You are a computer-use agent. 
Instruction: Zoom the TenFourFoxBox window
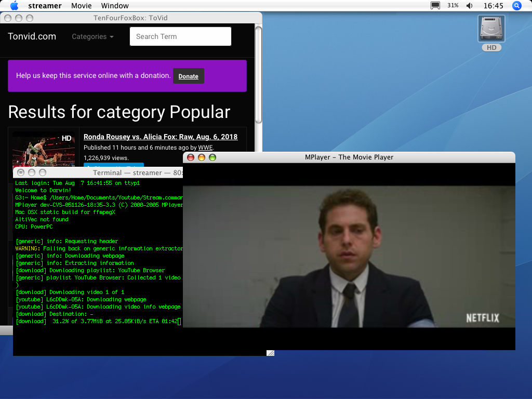click(30, 18)
